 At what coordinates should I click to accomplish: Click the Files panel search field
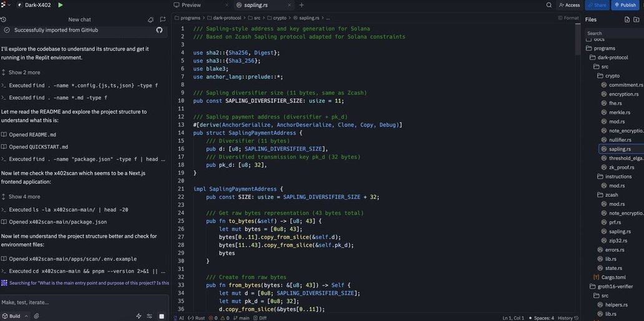(612, 33)
